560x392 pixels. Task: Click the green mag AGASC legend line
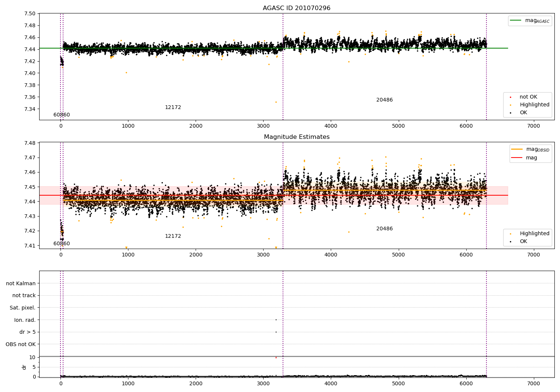517,21
